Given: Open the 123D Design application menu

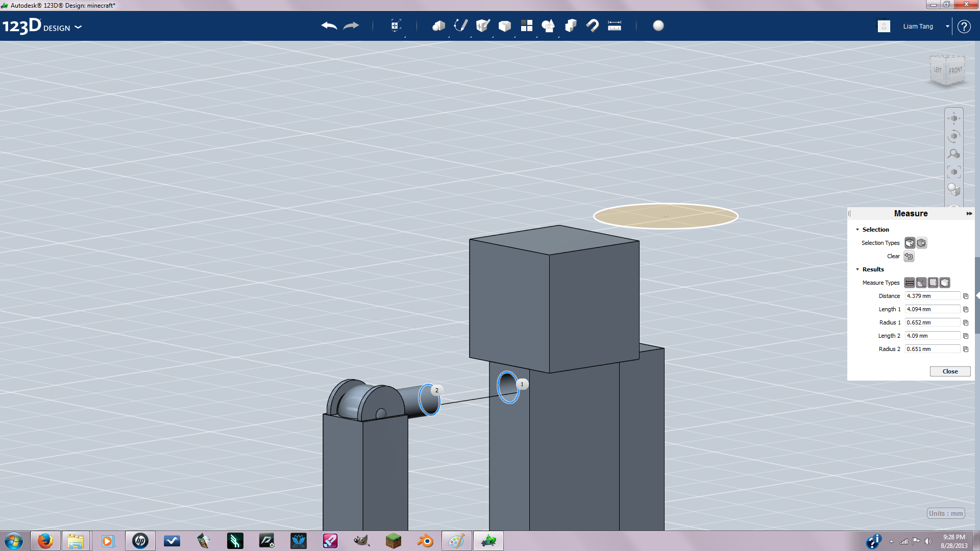Looking at the screenshot, I should [x=42, y=26].
